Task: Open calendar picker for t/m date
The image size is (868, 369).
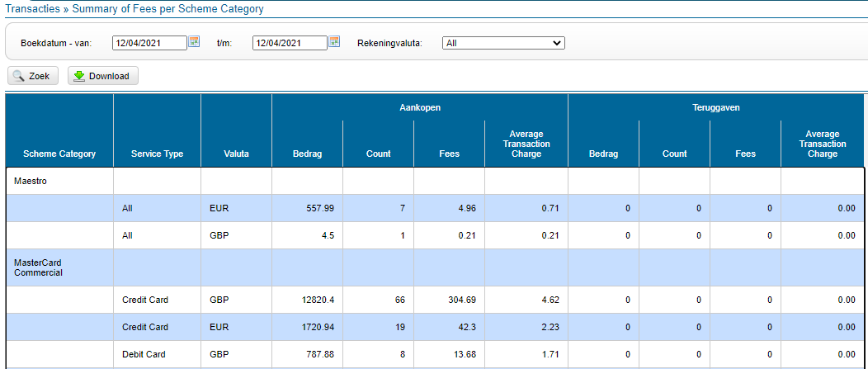Action: tap(335, 42)
